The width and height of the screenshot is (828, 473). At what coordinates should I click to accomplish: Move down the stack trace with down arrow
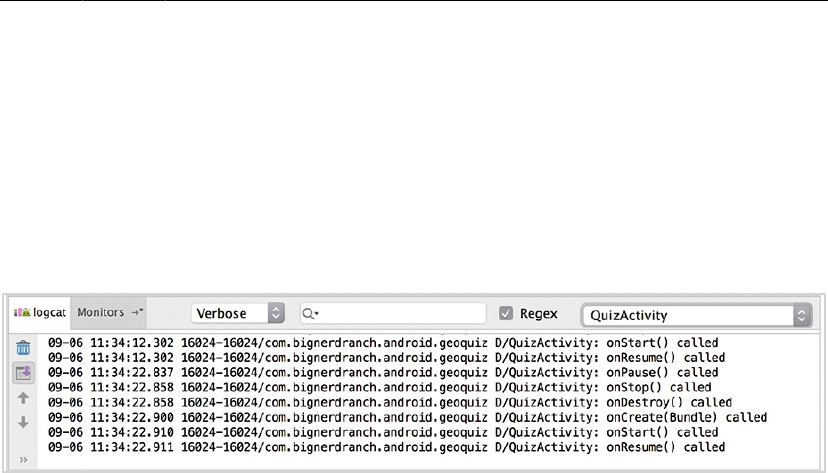click(23, 422)
